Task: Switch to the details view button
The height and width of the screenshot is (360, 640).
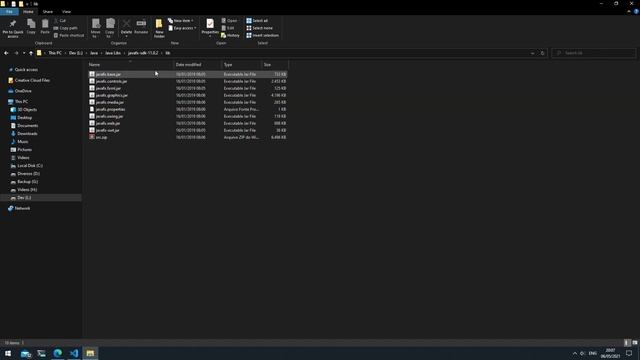Action: 627,343
